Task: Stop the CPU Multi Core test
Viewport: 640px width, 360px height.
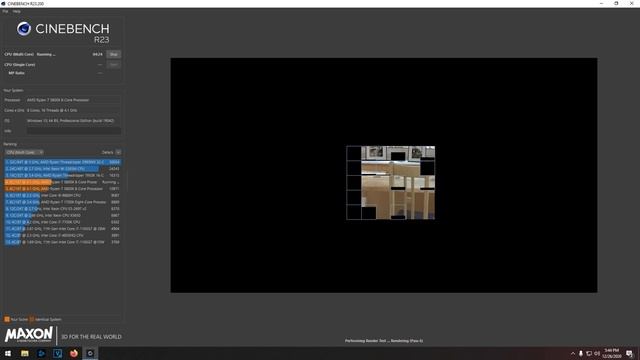Action: 113,54
